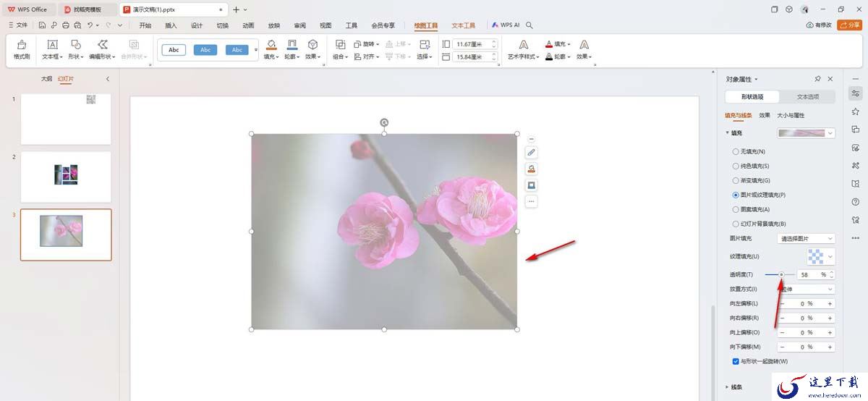Select slide 2 thumbnail

tap(66, 177)
